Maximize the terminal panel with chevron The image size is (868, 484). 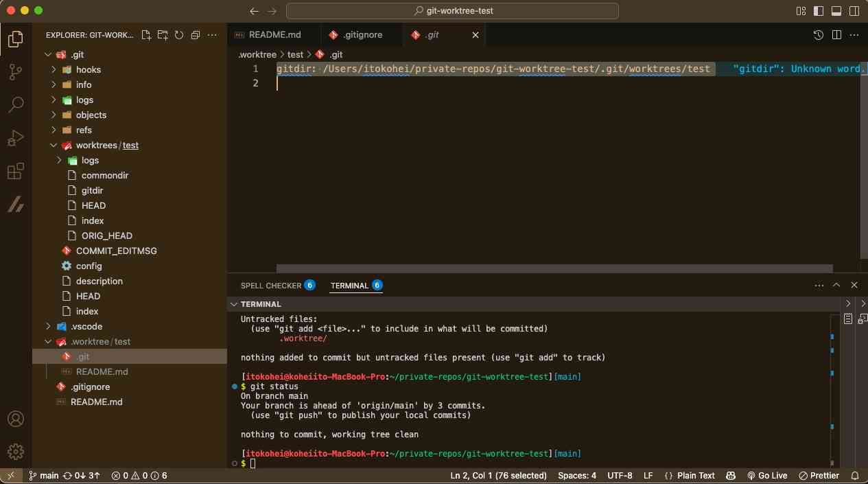click(836, 285)
